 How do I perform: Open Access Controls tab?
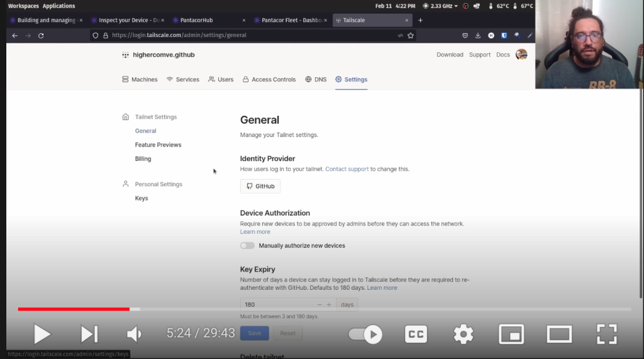click(x=269, y=79)
